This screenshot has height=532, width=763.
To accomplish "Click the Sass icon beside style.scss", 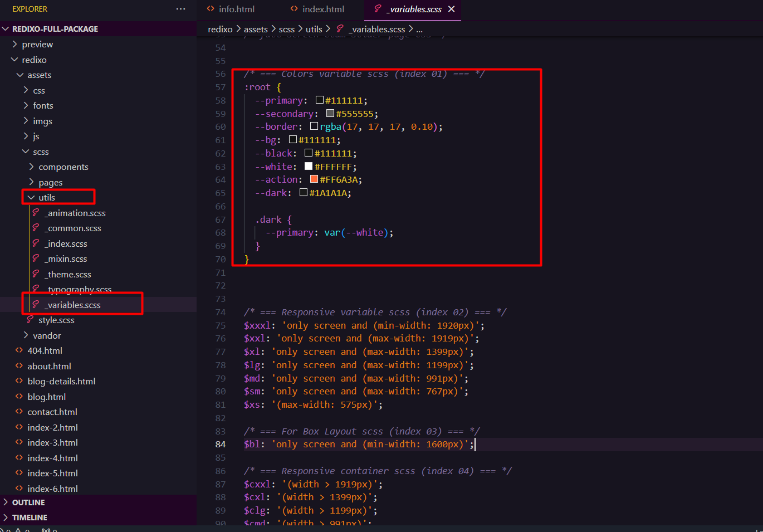I will (x=30, y=320).
